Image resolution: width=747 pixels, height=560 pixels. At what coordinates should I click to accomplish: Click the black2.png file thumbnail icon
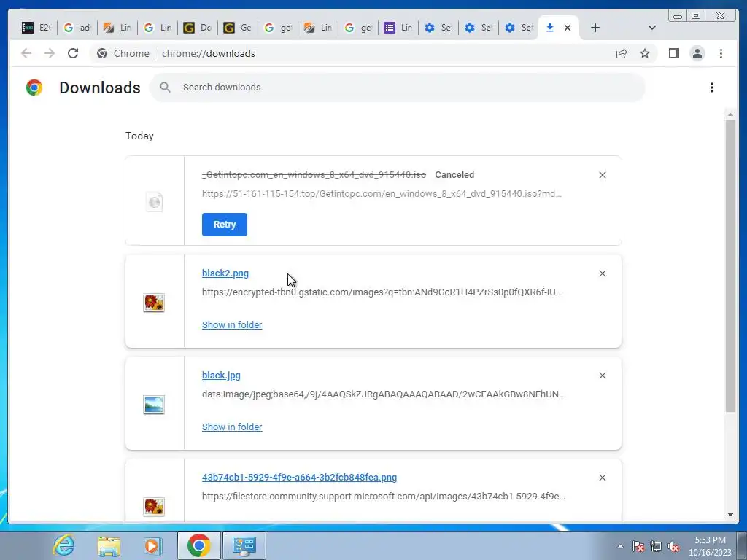pos(154,303)
